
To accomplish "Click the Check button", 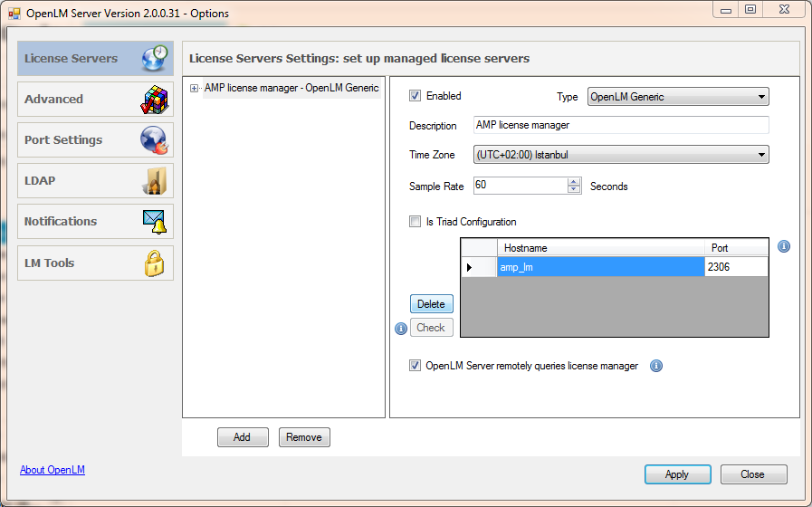I will point(432,328).
